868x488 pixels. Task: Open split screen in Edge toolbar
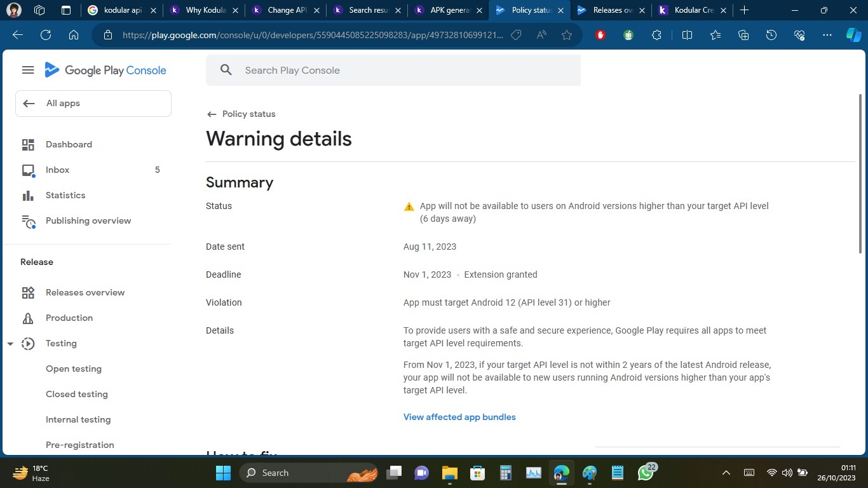[687, 35]
